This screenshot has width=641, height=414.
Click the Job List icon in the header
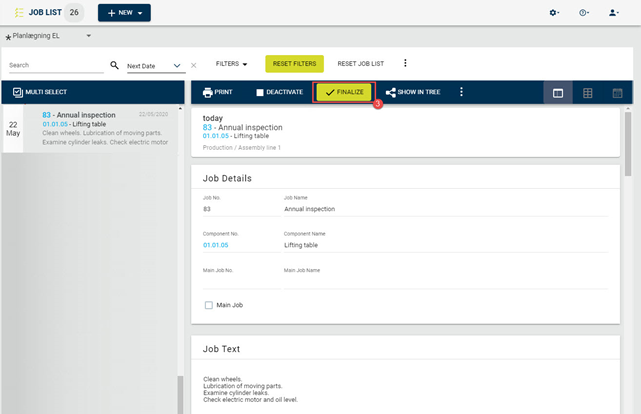[19, 13]
